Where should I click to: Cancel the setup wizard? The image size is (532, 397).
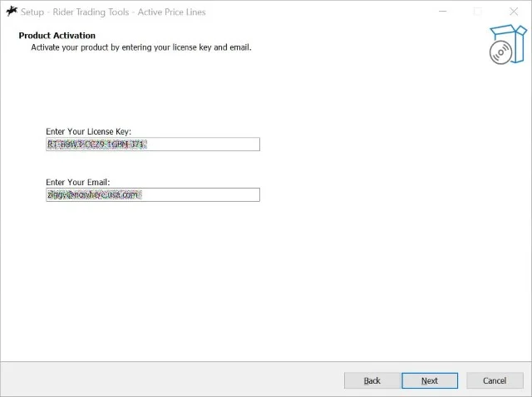coord(495,380)
